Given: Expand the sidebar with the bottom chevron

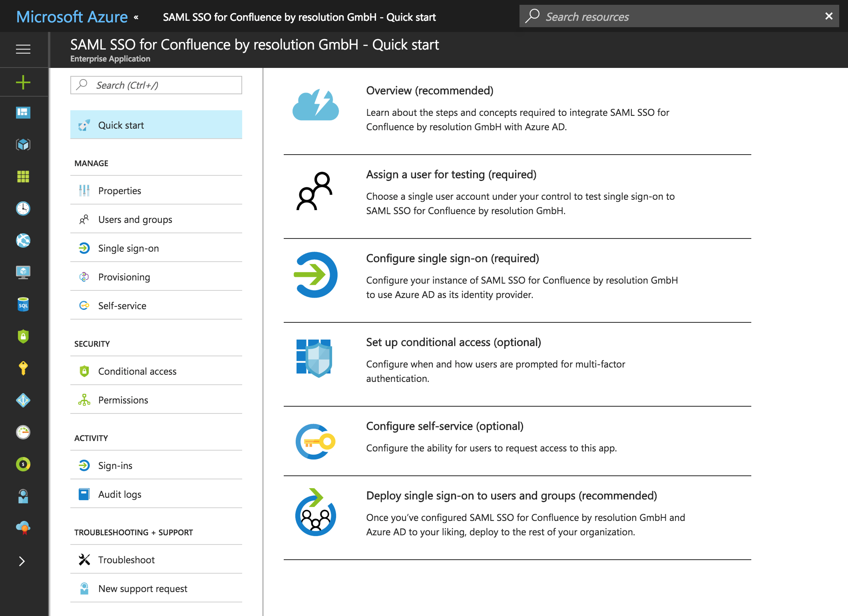Looking at the screenshot, I should [22, 561].
